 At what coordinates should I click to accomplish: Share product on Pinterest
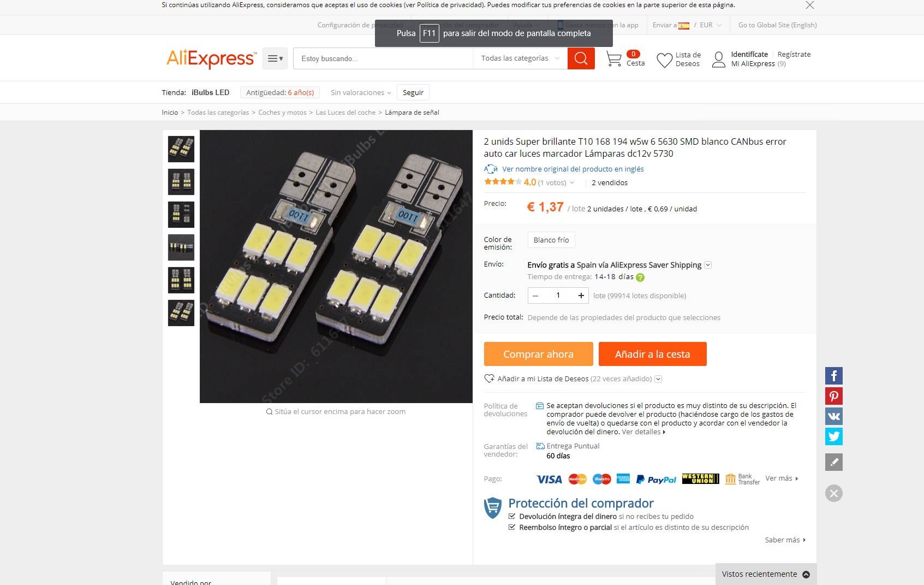coord(833,396)
